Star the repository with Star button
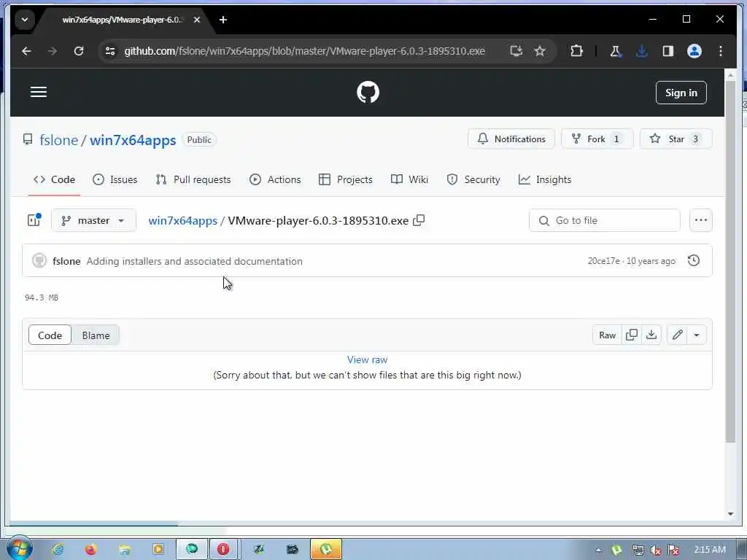747x560 pixels. click(x=676, y=139)
